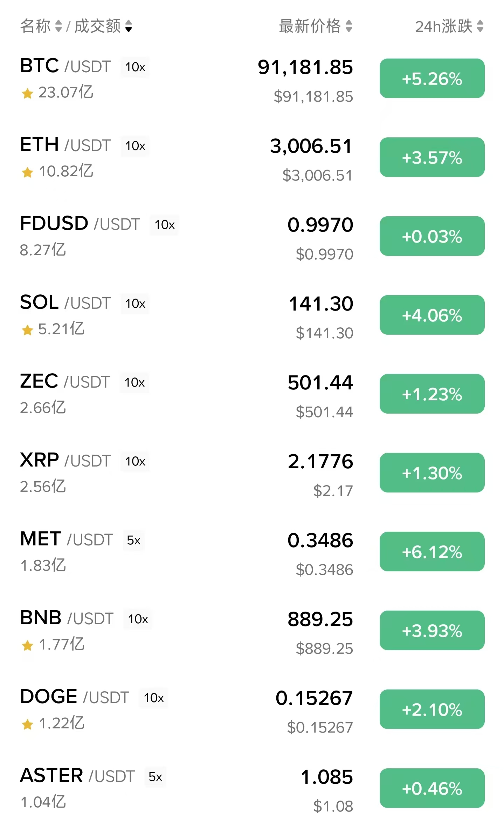The width and height of the screenshot is (504, 829).
Task: Tap the MET 5x leverage badge
Action: tap(133, 540)
